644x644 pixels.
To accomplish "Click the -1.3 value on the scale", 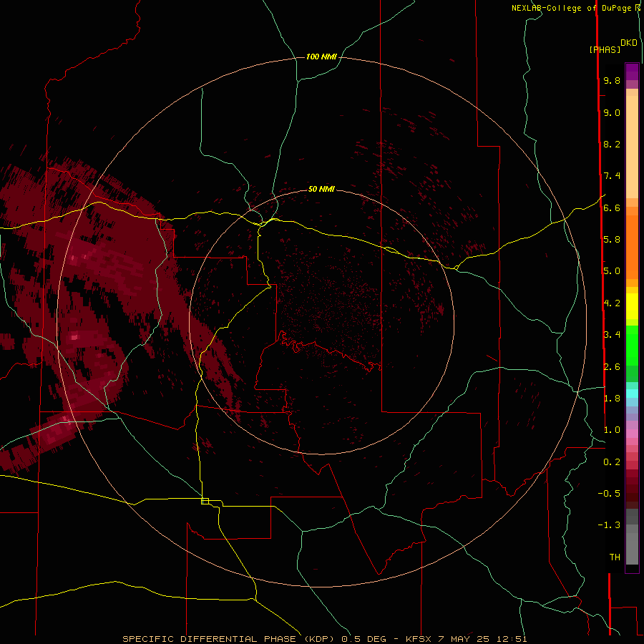I will (609, 525).
